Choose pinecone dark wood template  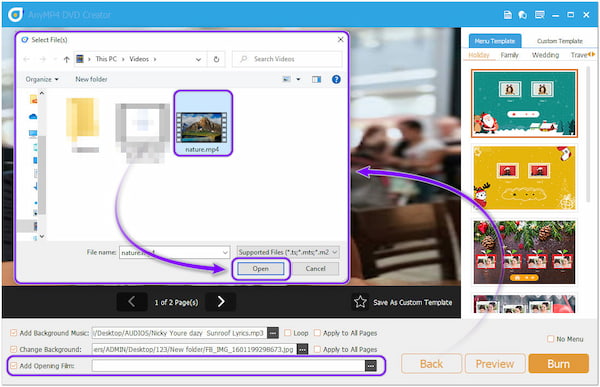524,252
